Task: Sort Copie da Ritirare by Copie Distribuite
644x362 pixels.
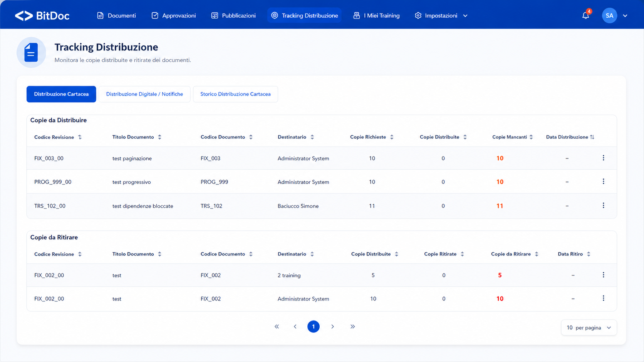Action: (x=396, y=254)
